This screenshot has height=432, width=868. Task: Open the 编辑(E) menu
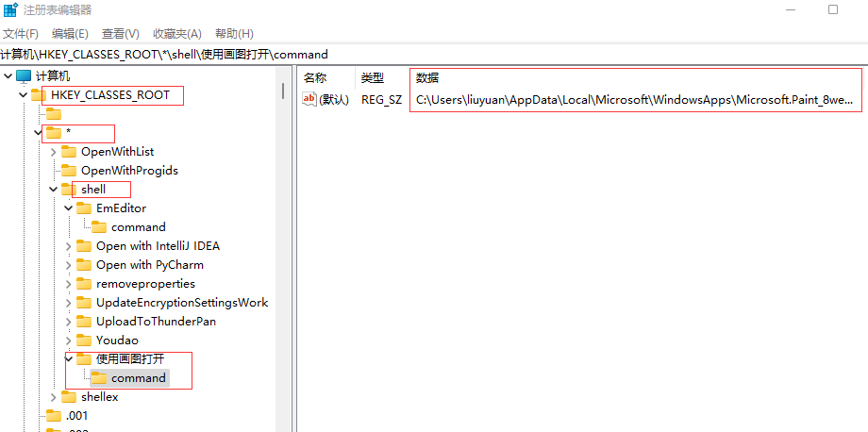[x=70, y=34]
